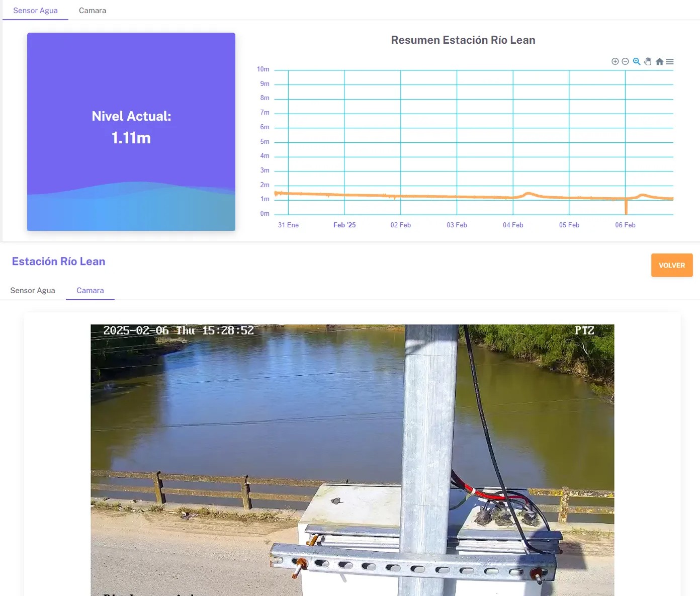Click the Feb '25 label on chart axis
Viewport: 700px width, 596px height.
click(x=344, y=225)
